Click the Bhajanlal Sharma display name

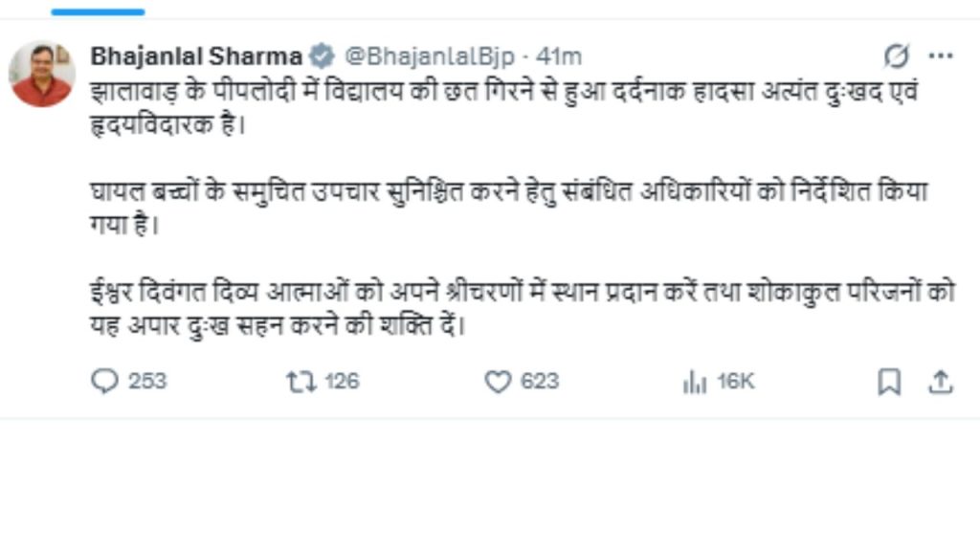196,56
